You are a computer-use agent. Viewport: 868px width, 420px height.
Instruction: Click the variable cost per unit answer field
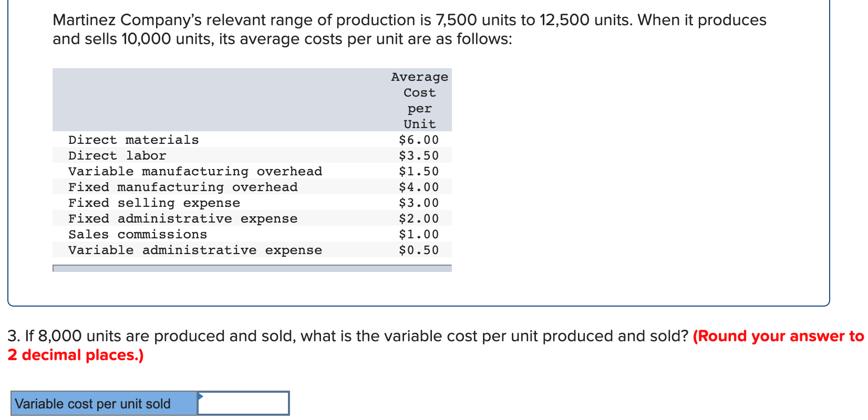243,403
